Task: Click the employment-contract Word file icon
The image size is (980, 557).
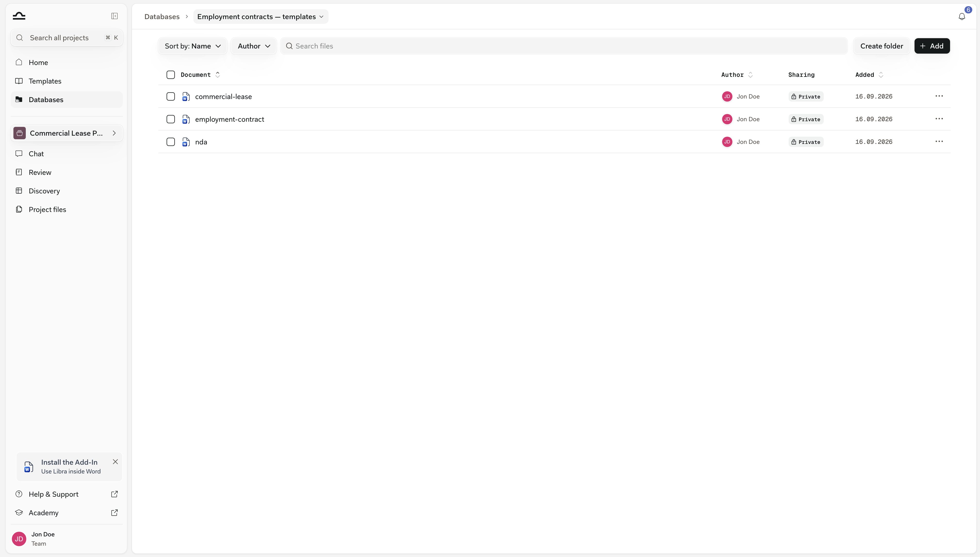Action: pos(186,119)
